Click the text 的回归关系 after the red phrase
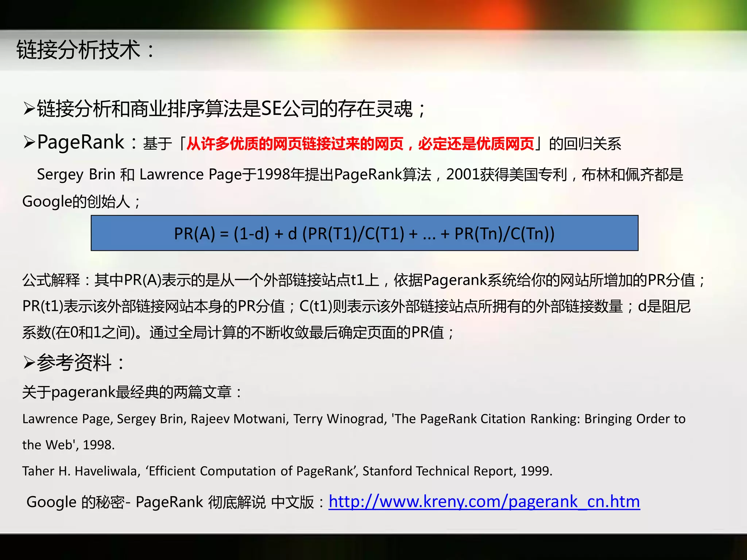Viewport: 747px width, 560px height. tap(585, 144)
